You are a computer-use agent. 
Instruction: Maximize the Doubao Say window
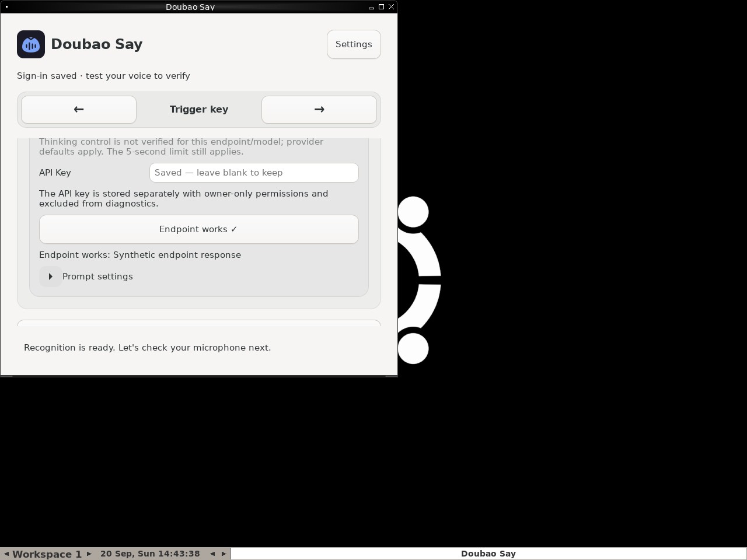coord(381,7)
